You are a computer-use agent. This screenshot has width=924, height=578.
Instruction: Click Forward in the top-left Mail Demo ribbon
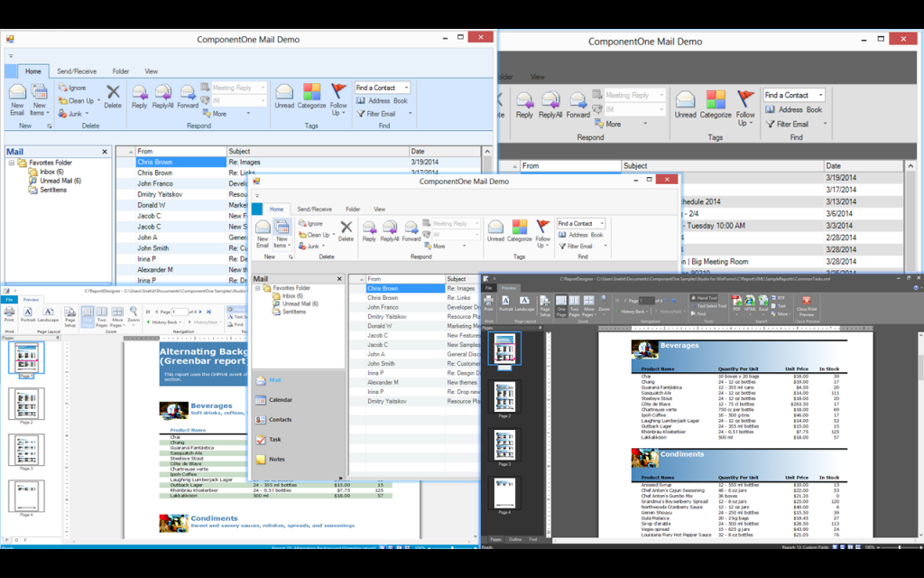click(188, 97)
